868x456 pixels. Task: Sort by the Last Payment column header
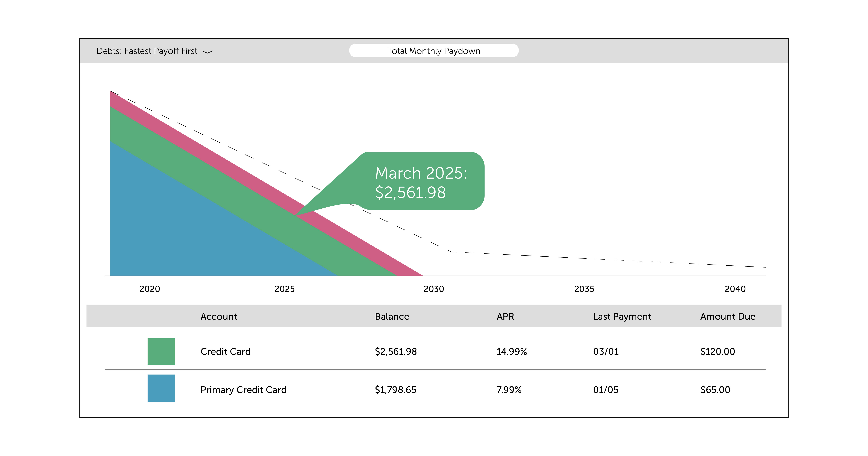coord(622,316)
